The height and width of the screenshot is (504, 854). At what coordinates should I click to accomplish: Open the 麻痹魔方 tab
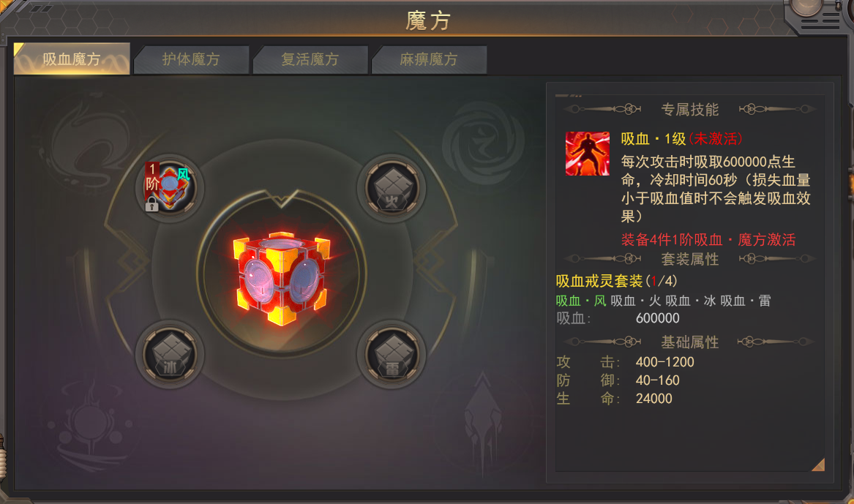click(x=429, y=59)
